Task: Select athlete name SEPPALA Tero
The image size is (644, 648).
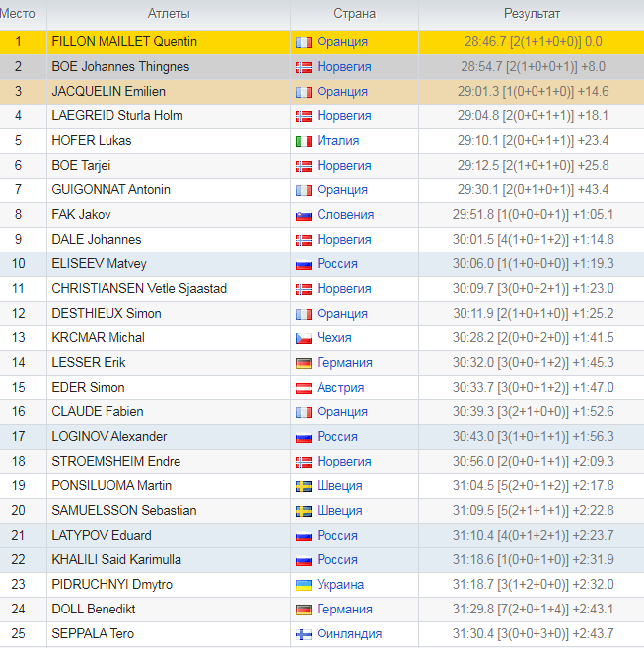Action: pyautogui.click(x=93, y=633)
